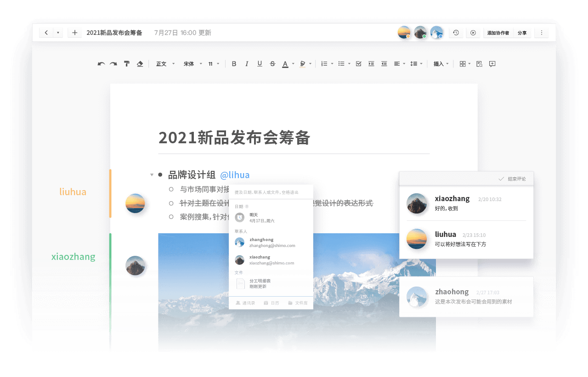Viewport: 588px width, 377px height.
Task: Open the 宋体 font dropdown
Action: [193, 64]
